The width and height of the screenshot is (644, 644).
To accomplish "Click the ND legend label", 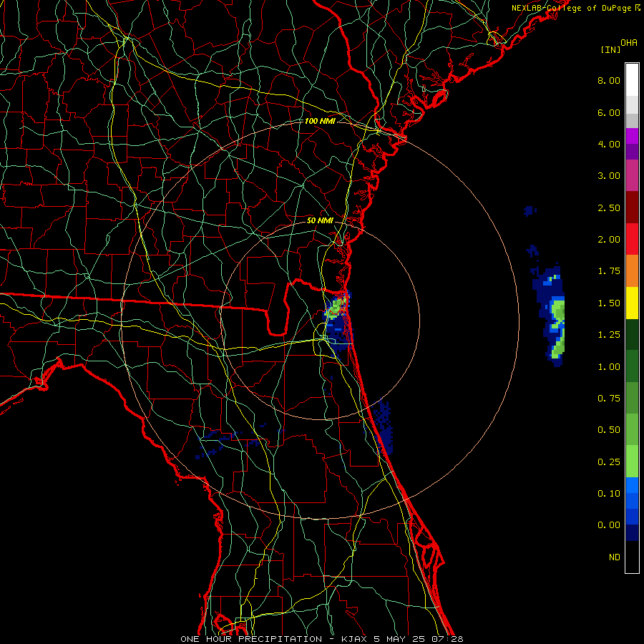I will [x=615, y=557].
